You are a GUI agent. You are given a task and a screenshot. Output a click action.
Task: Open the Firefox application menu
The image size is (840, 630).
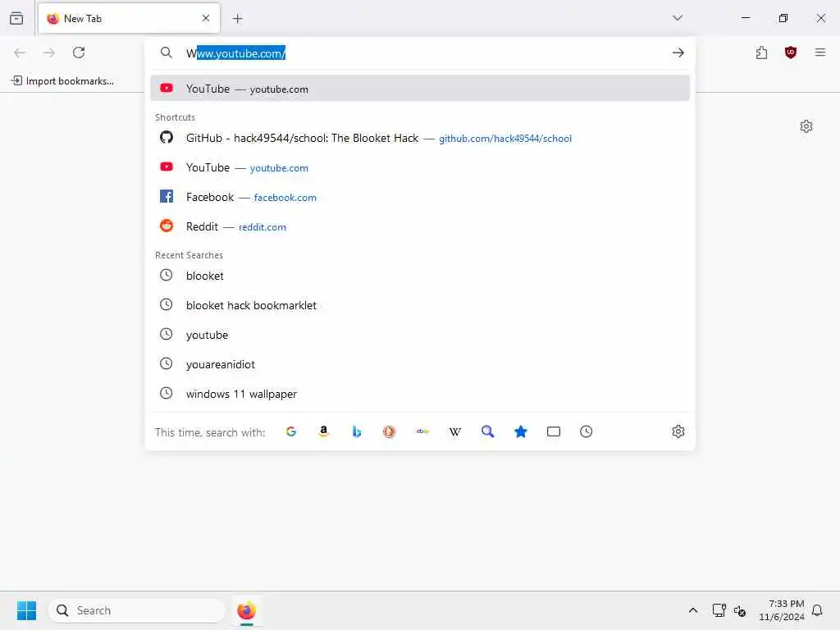[819, 52]
